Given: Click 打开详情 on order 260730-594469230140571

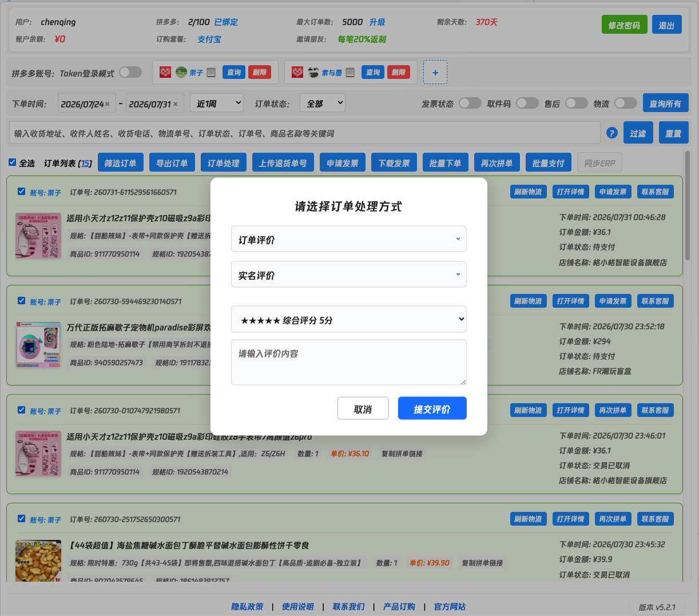Looking at the screenshot, I should click(571, 301).
